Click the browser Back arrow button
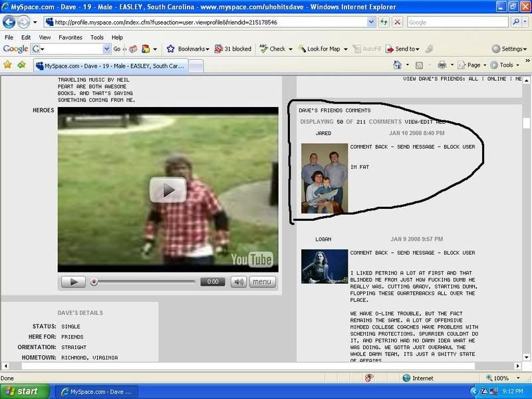 9,23
